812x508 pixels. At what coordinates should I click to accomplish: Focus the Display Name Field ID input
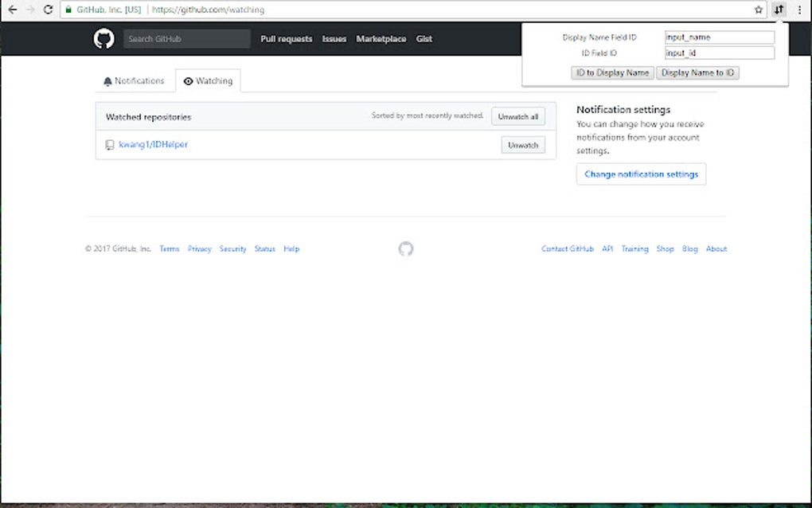tap(719, 37)
